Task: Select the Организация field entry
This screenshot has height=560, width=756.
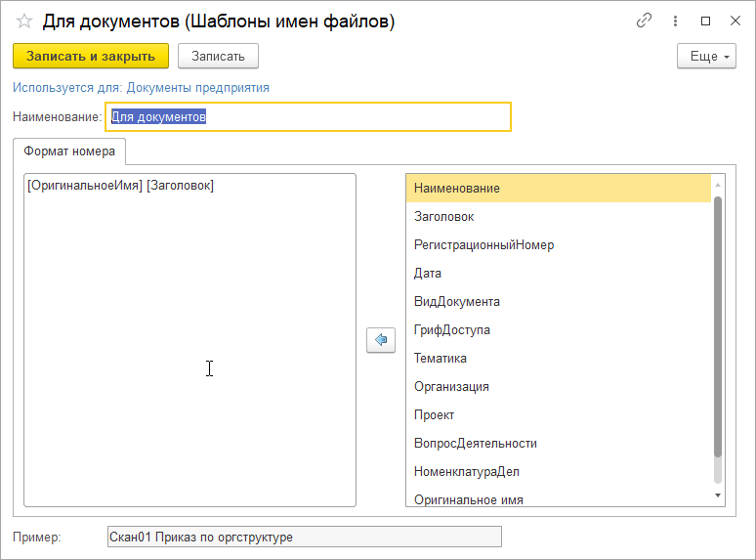Action: [451, 386]
